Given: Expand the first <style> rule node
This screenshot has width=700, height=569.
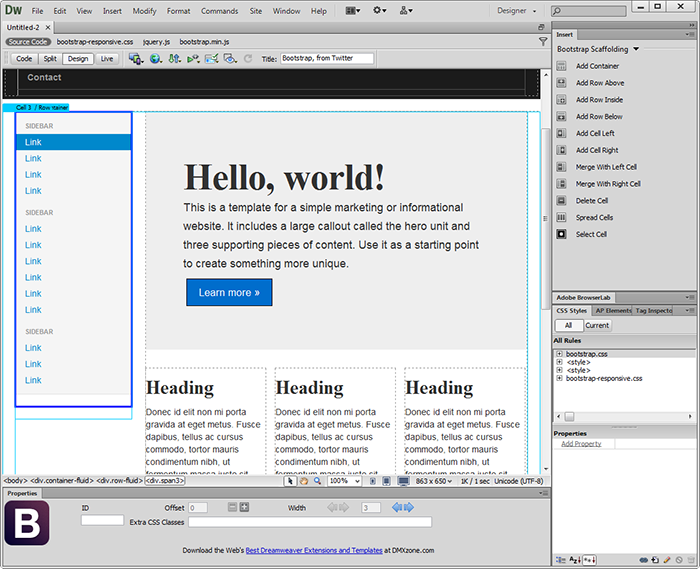Looking at the screenshot, I should [559, 362].
